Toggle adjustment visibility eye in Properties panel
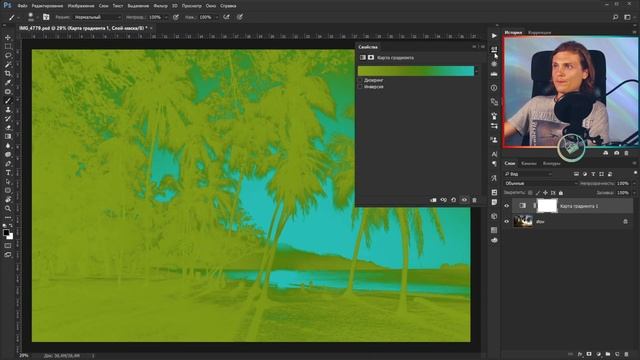The width and height of the screenshot is (640, 360). pos(464,200)
